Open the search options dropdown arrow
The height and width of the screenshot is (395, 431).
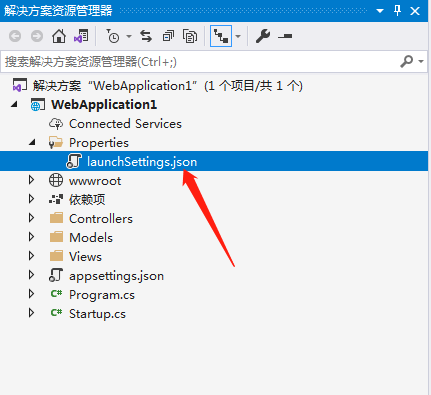coord(421,62)
